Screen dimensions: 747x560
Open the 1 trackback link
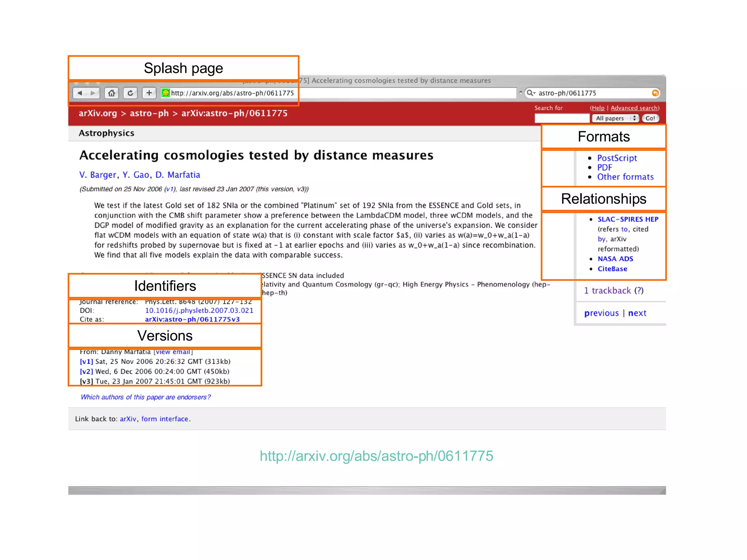click(607, 291)
